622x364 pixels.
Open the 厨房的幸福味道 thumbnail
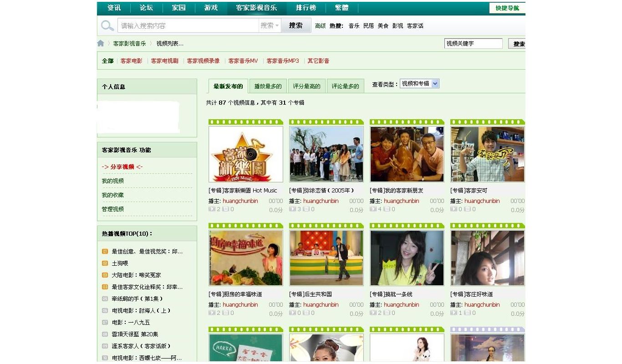(246, 258)
